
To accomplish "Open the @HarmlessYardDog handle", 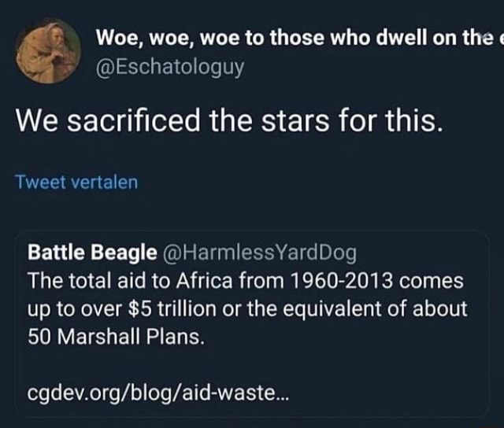I will tap(260, 253).
